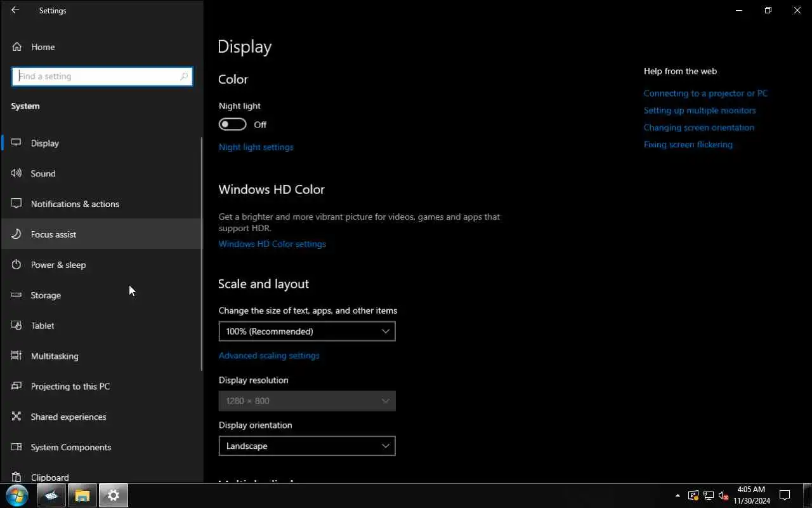This screenshot has width=812, height=508.
Task: Go back with the back arrow
Action: click(15, 10)
